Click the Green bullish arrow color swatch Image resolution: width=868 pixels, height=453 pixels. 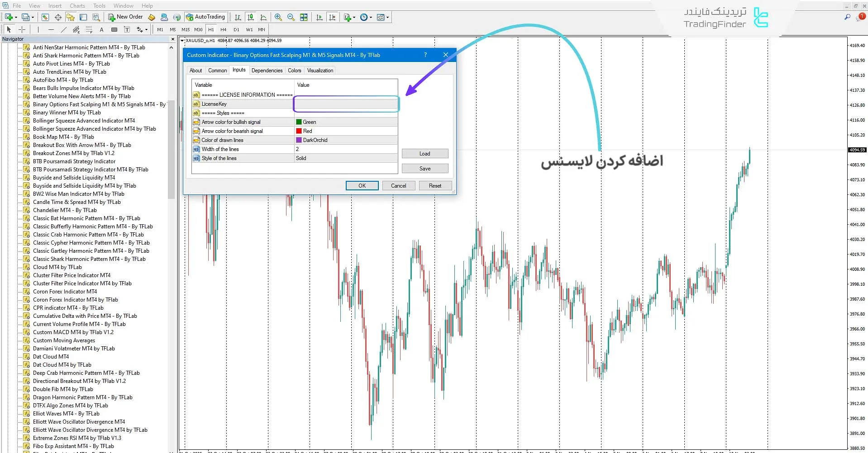(x=299, y=122)
